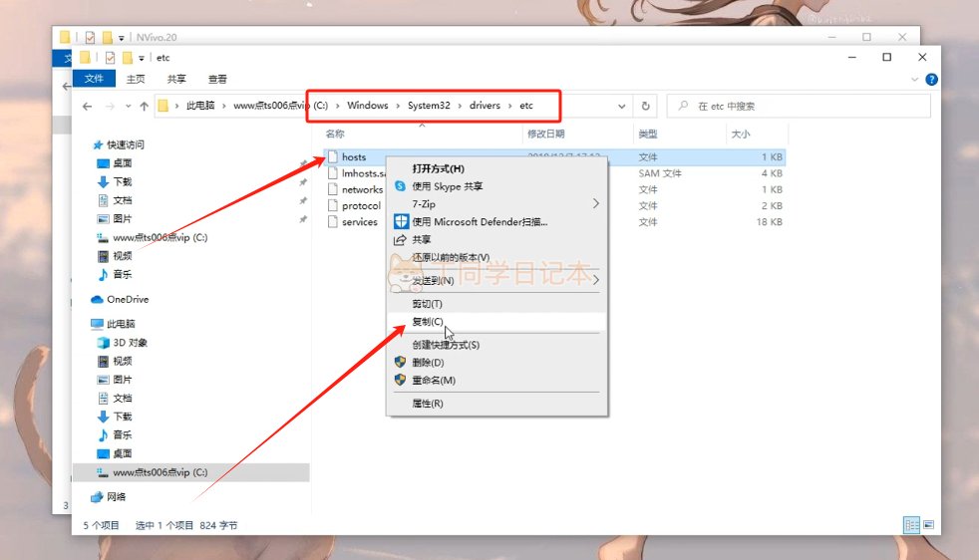Open 网络 in navigation pane

pos(116,497)
